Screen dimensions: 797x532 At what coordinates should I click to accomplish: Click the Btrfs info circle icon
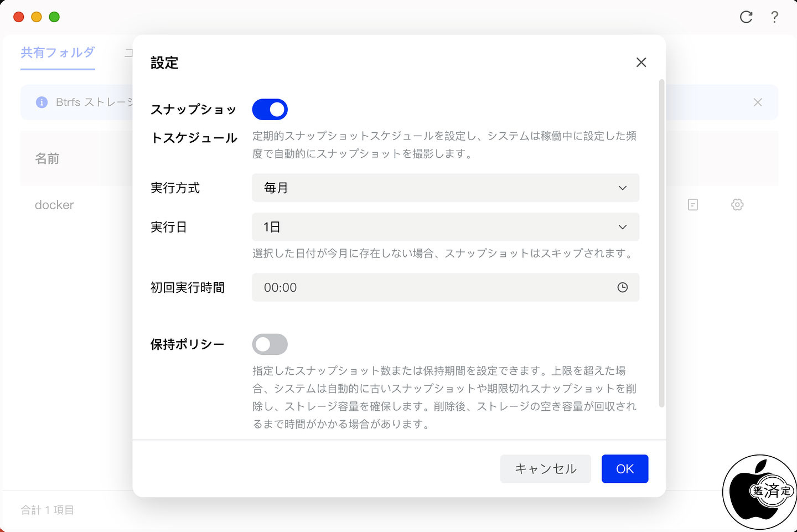click(42, 102)
